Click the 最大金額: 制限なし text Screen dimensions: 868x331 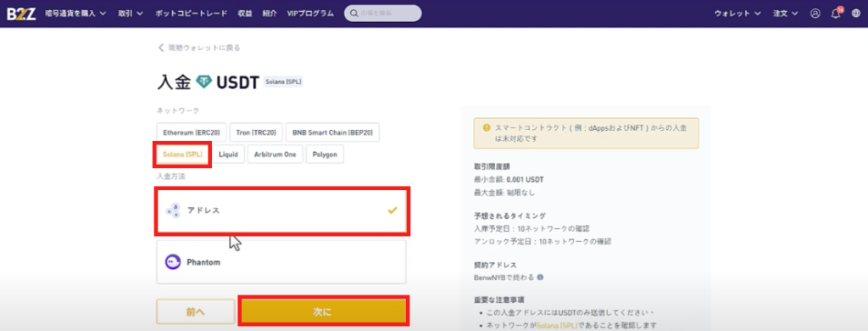tap(504, 193)
